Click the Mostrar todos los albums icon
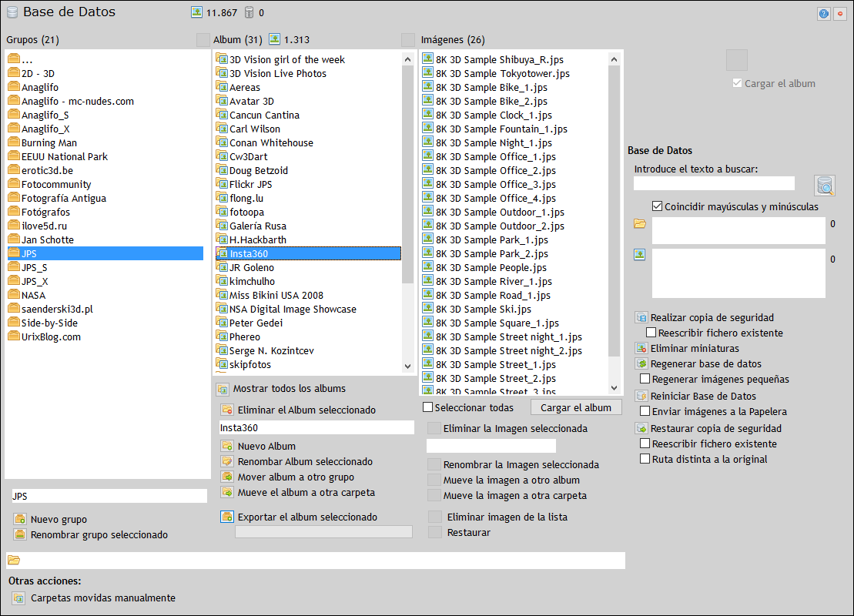Screen dimensions: 854x616 [223, 389]
